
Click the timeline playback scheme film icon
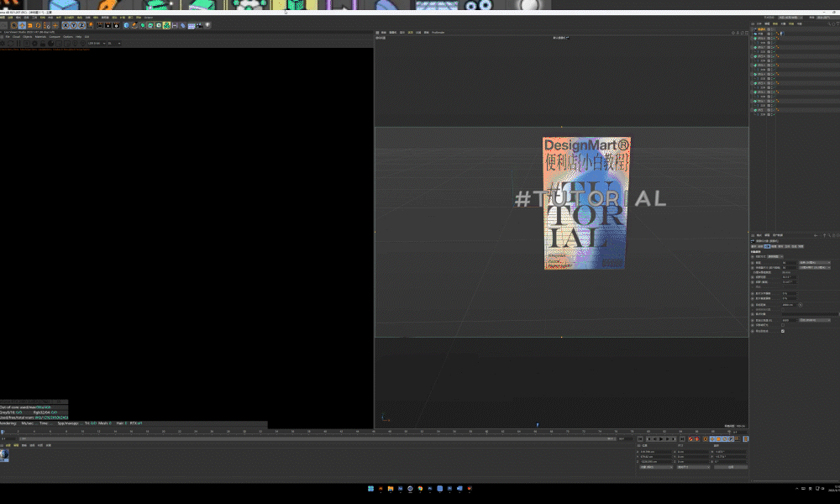click(746, 439)
